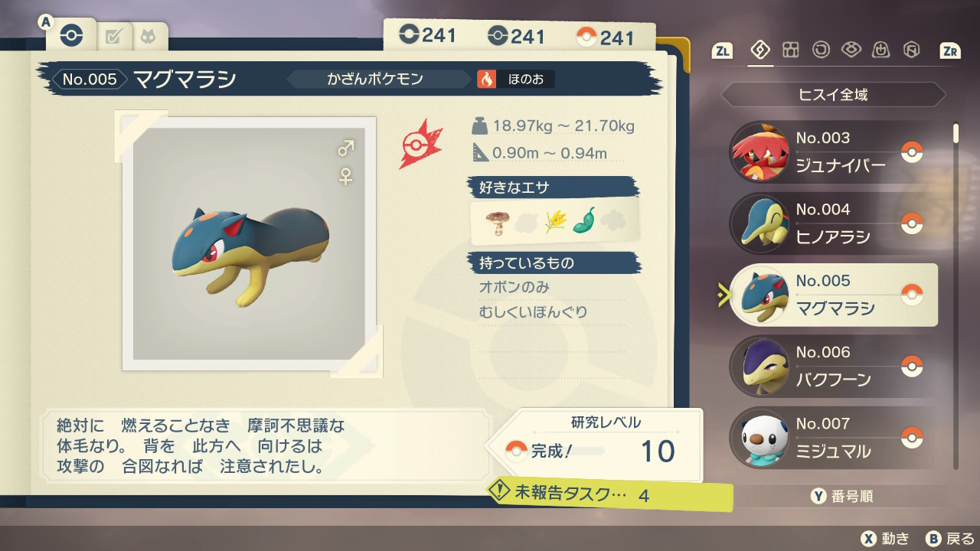The image size is (980, 551).
Task: Click the Pokédex list scrollbar
Action: (x=955, y=295)
